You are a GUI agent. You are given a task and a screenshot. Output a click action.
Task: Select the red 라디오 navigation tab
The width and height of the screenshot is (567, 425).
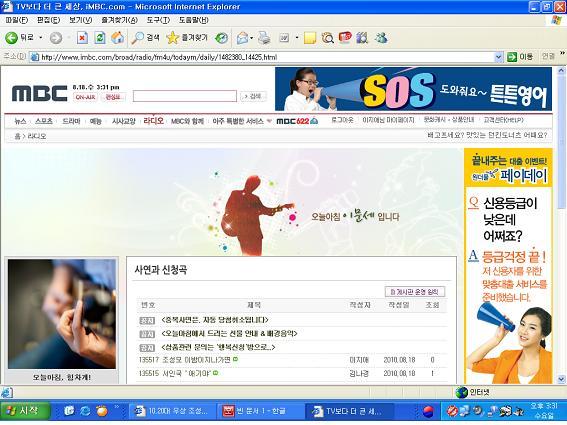(153, 121)
